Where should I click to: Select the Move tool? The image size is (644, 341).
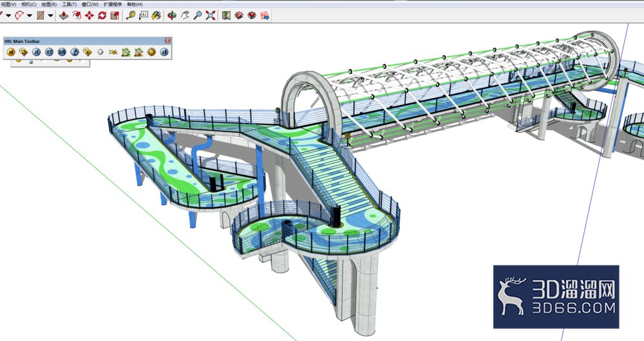(x=89, y=15)
